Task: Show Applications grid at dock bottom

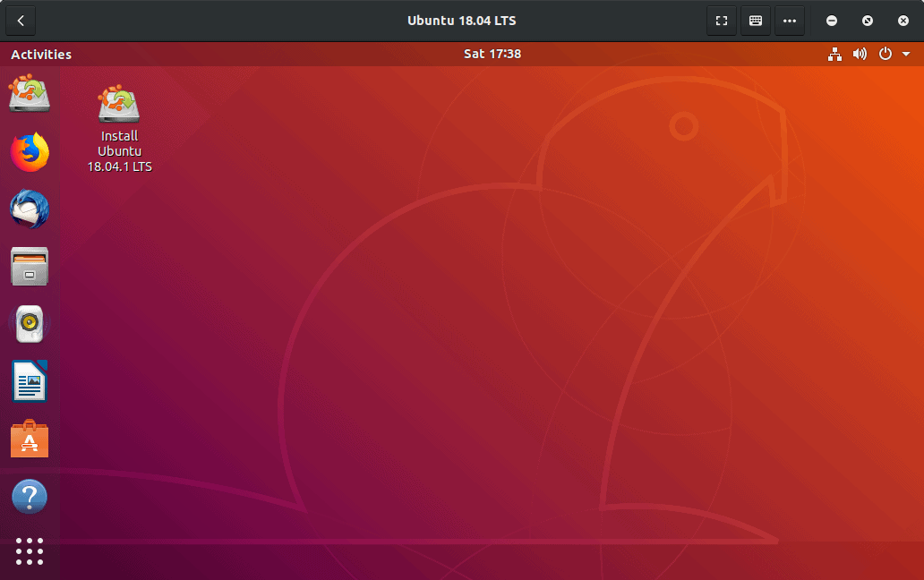Action: (x=30, y=551)
